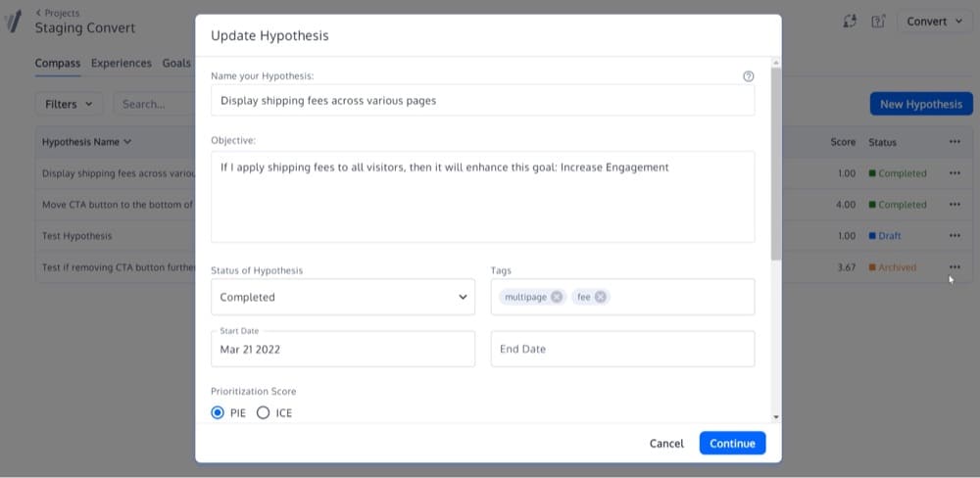
Task: Open row menu for Archived hypothesis row
Action: 955,266
